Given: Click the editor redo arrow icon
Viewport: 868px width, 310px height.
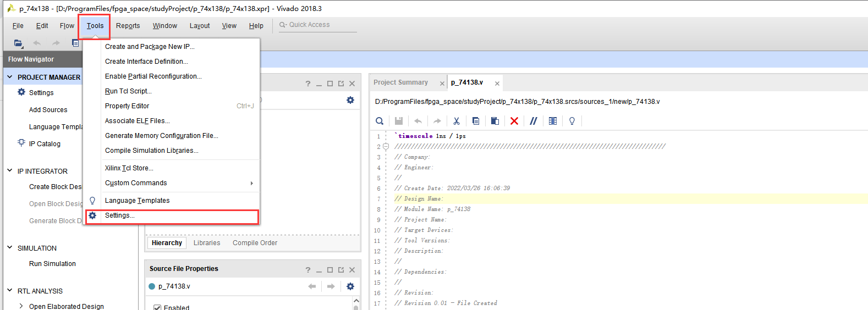Looking at the screenshot, I should click(437, 121).
